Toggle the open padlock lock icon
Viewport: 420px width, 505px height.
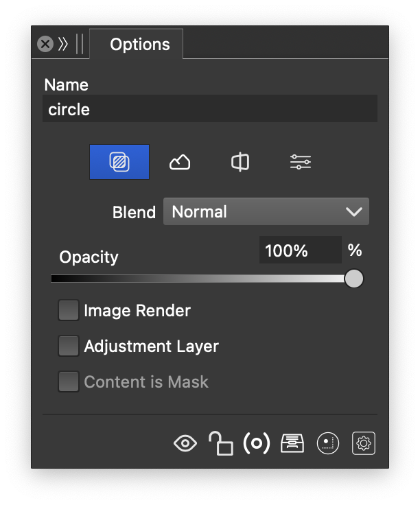(x=221, y=443)
